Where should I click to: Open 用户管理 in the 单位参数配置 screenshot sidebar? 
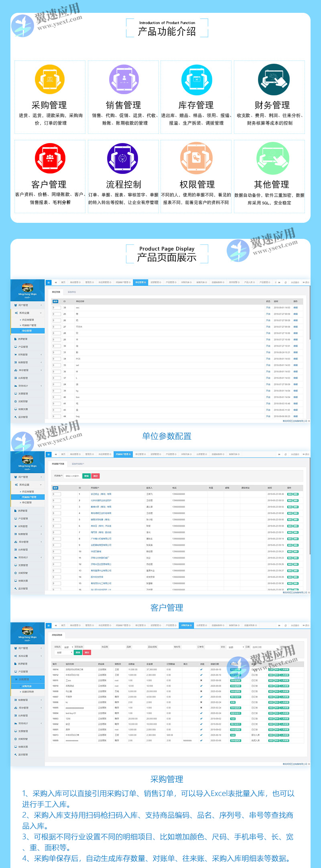[28, 305]
